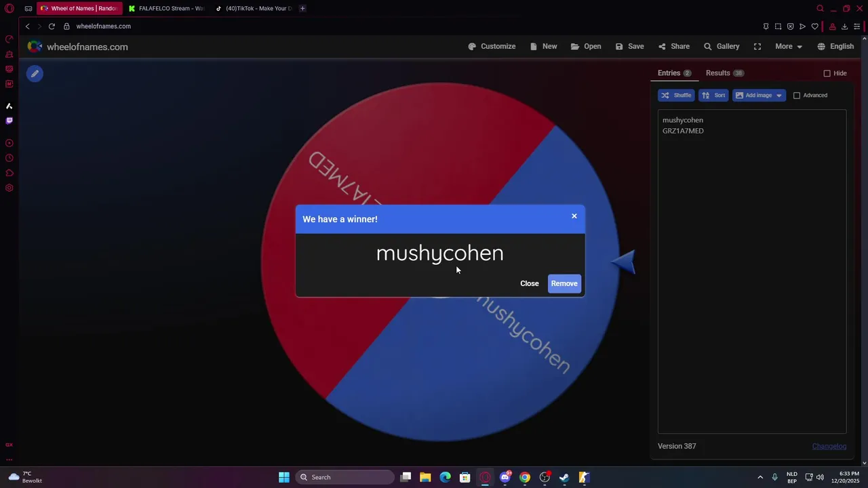The height and width of the screenshot is (488, 868).
Task: Open sidebar settings gear
Action: click(x=9, y=188)
